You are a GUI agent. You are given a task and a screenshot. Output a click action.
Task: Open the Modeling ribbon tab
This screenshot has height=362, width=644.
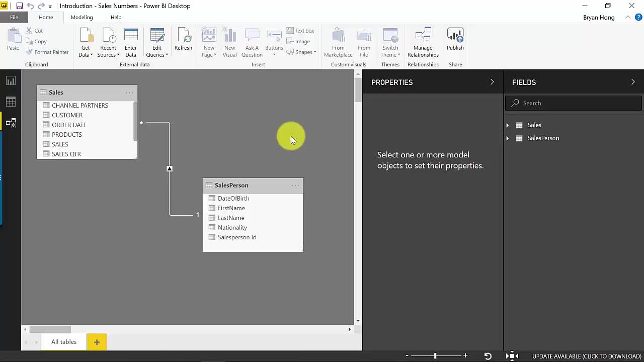[x=82, y=17]
